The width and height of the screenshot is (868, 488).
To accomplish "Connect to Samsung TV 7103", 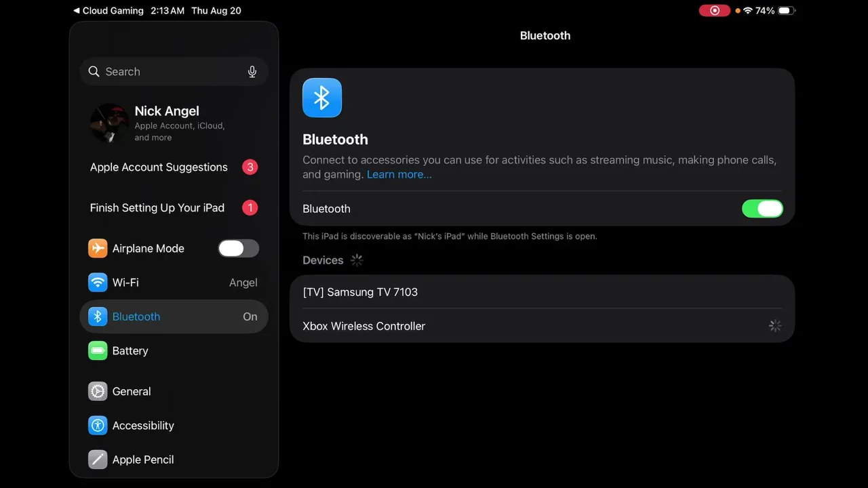I will [x=542, y=292].
